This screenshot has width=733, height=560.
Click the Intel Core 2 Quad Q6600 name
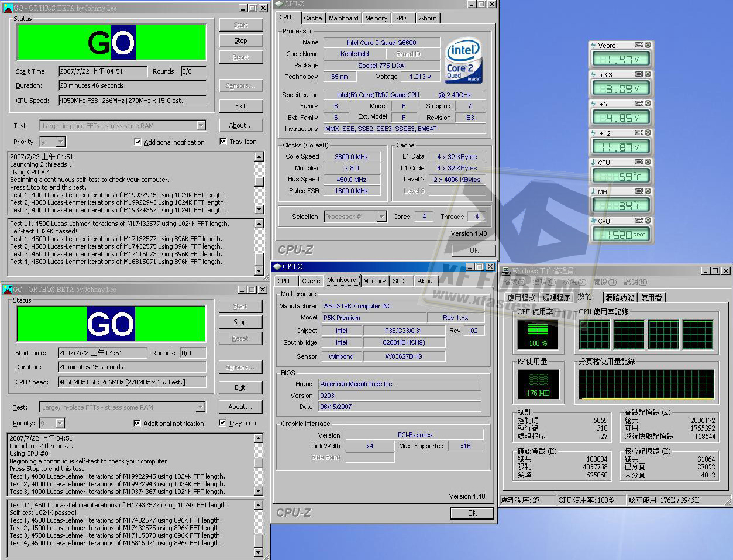(381, 43)
